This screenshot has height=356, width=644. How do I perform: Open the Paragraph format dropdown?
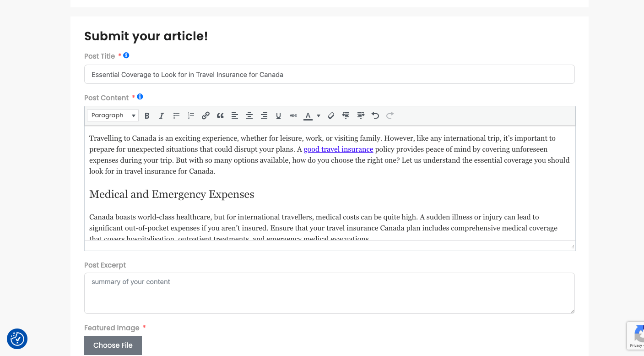tap(113, 115)
